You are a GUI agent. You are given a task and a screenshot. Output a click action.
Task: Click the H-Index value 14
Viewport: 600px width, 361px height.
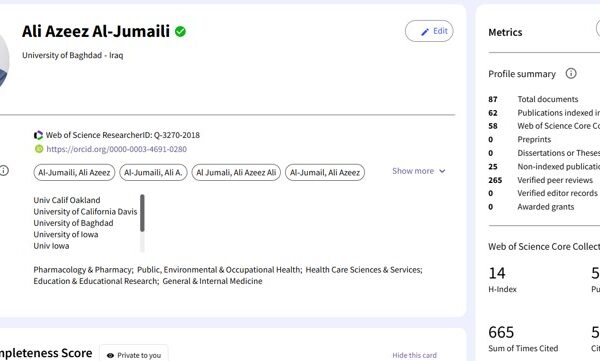click(497, 273)
